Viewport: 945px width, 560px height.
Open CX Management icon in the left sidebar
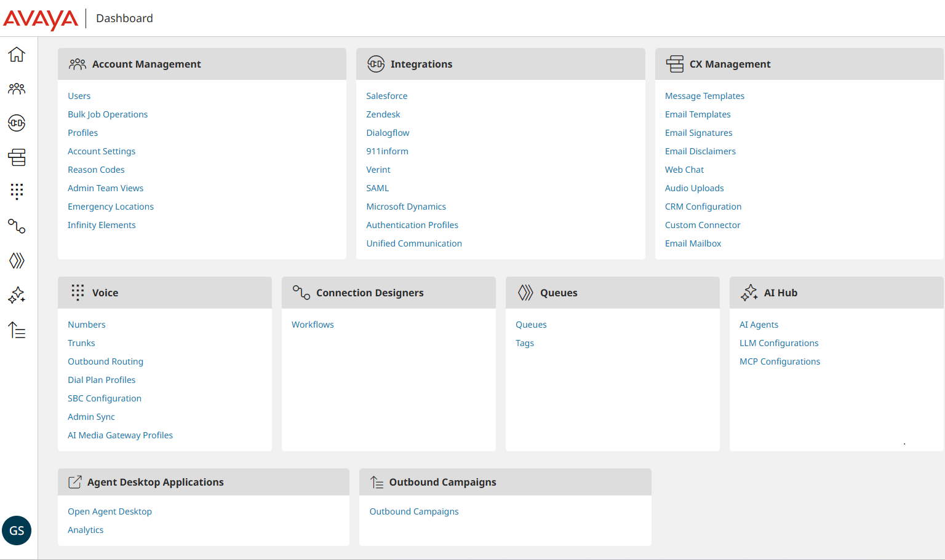17,157
